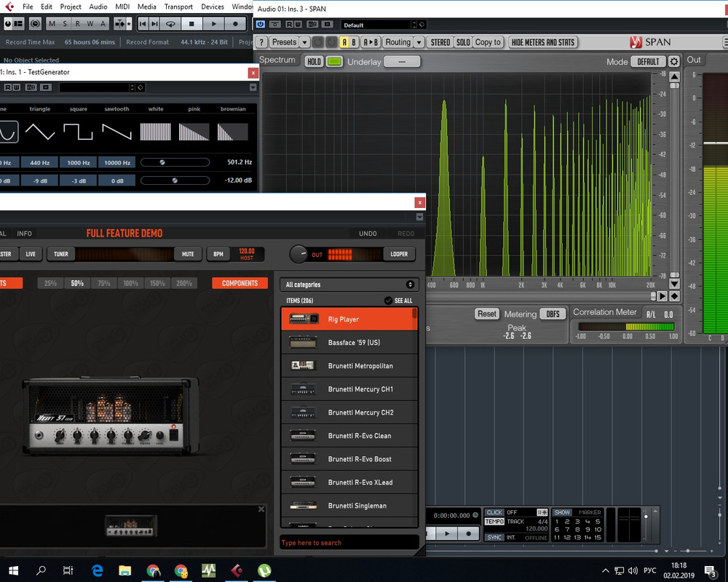728x582 pixels.
Task: Click Play in the Cubase top toolbar
Action: tap(213, 23)
